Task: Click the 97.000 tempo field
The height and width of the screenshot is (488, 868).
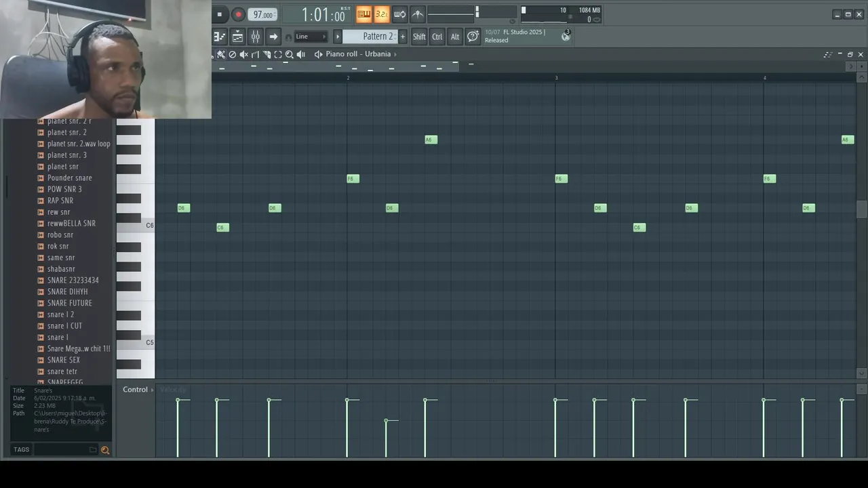Action: coord(263,14)
